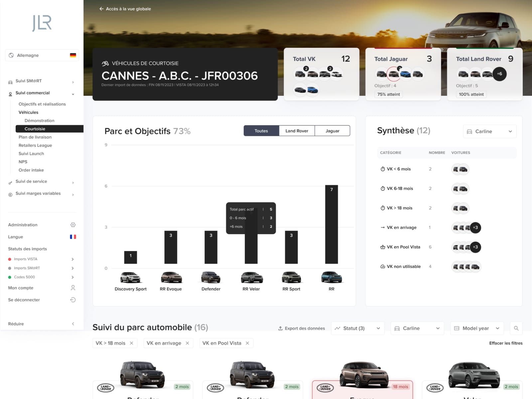
Task: Click the Evoque 18 mois vehicle card
Action: [x=362, y=390]
